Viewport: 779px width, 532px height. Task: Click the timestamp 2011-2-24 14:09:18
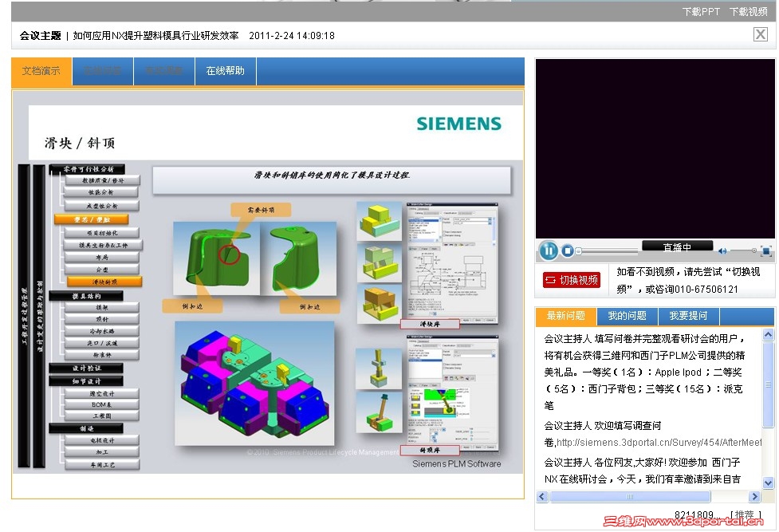(292, 35)
